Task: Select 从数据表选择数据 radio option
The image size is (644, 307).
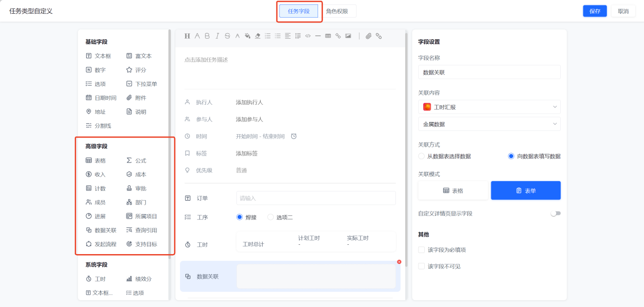Action: click(x=421, y=156)
